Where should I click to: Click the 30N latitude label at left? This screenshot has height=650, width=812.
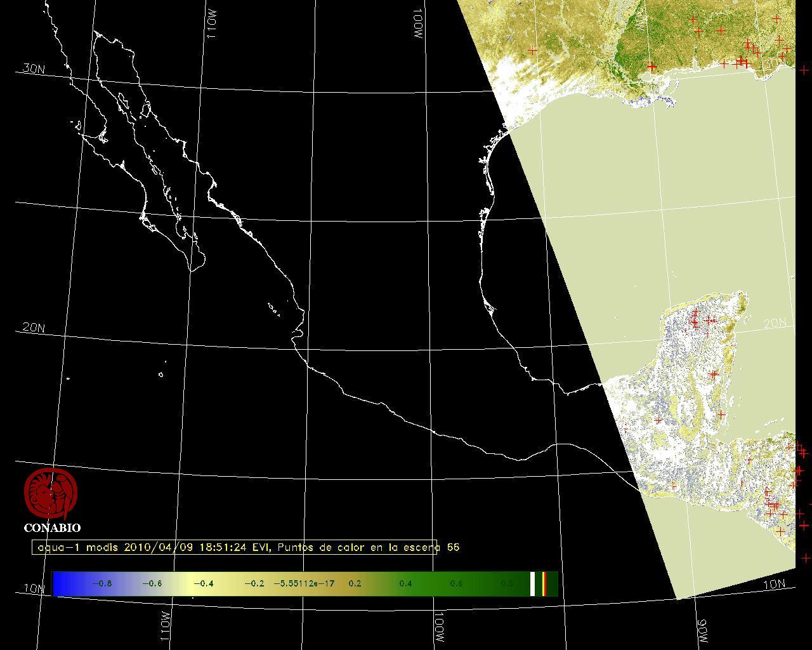coord(34,69)
